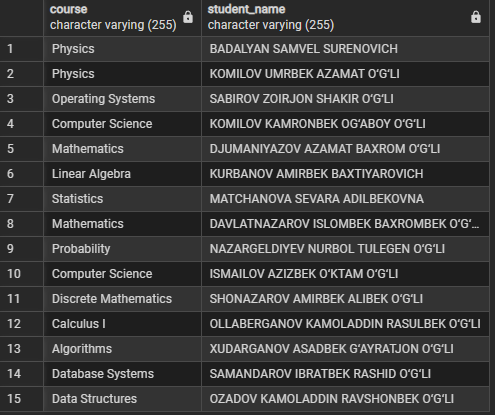The width and height of the screenshot is (495, 415).
Task: Select the student_name column header
Action: pos(345,18)
